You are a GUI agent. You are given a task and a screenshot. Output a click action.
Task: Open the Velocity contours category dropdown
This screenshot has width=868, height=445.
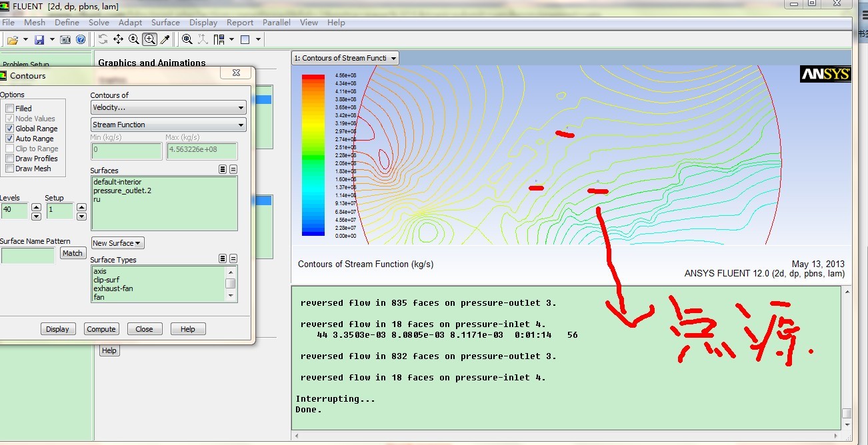pos(168,108)
